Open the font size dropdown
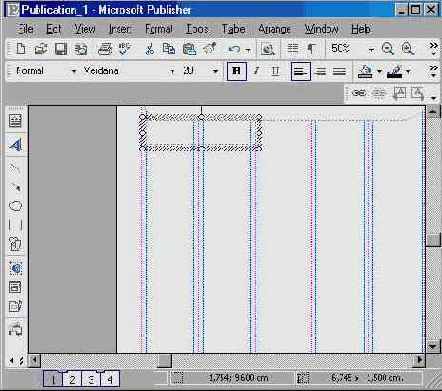Image resolution: width=442 pixels, height=391 pixels. (x=215, y=71)
